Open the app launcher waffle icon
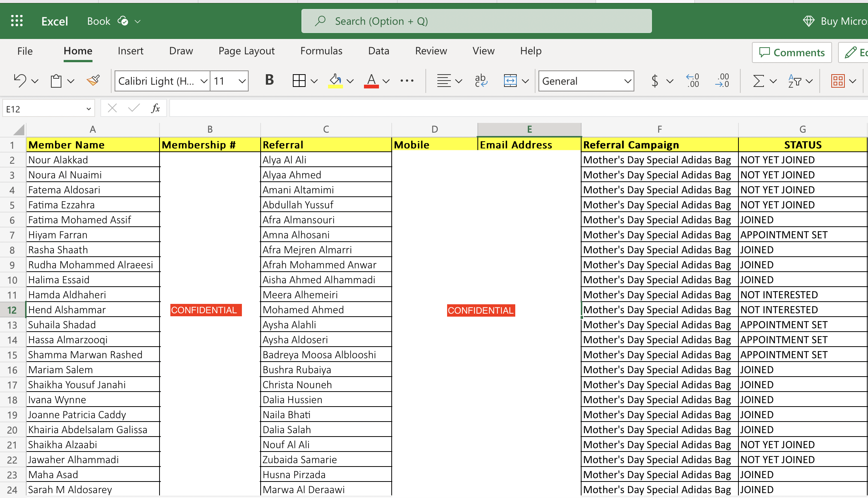 click(x=17, y=21)
